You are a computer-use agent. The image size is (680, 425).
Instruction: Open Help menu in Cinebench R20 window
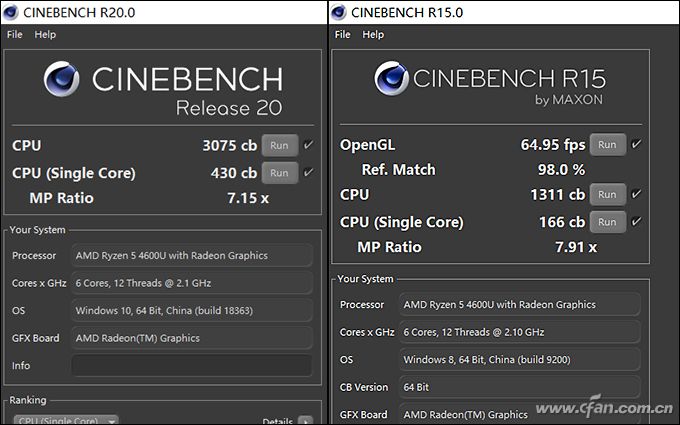tap(45, 34)
